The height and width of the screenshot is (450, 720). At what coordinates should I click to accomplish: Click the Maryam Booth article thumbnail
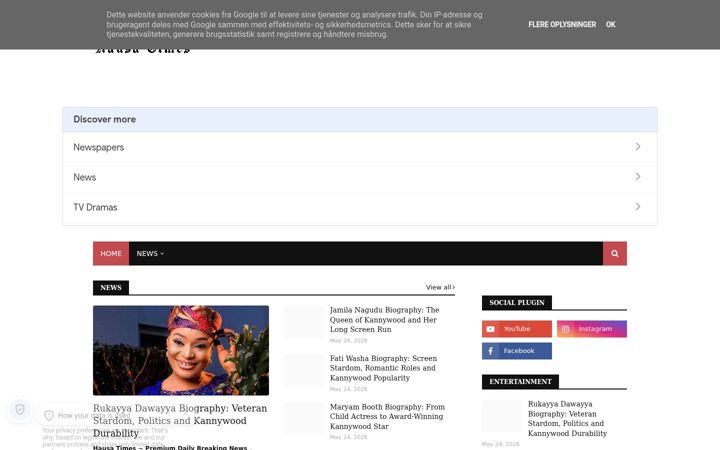pos(304,418)
